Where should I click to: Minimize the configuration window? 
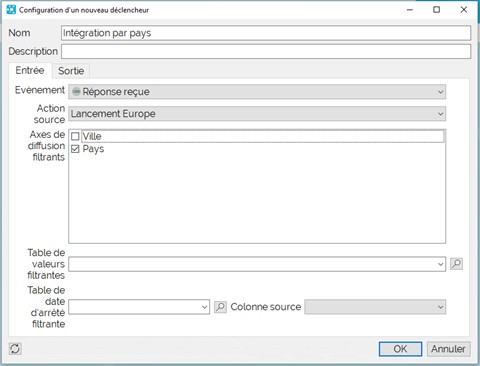tap(410, 10)
